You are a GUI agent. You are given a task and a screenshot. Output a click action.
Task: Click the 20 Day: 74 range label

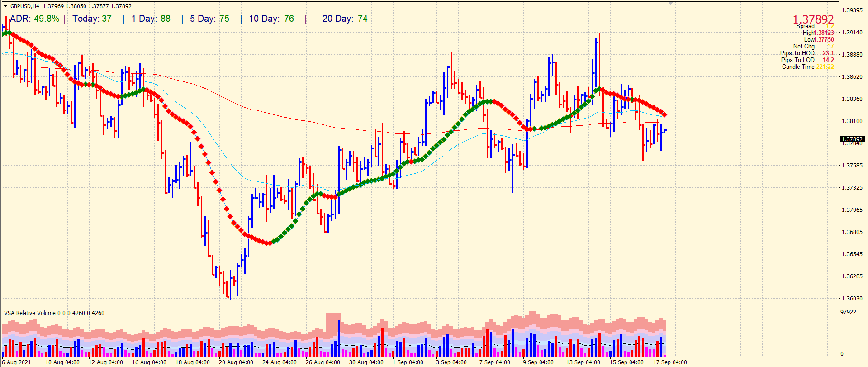point(345,19)
